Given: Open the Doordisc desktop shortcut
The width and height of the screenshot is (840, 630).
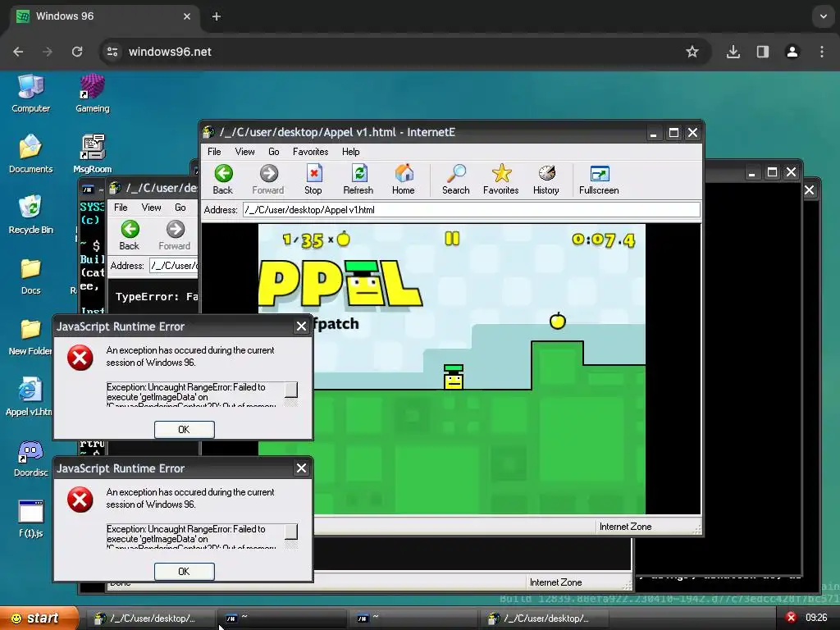Looking at the screenshot, I should point(30,459).
